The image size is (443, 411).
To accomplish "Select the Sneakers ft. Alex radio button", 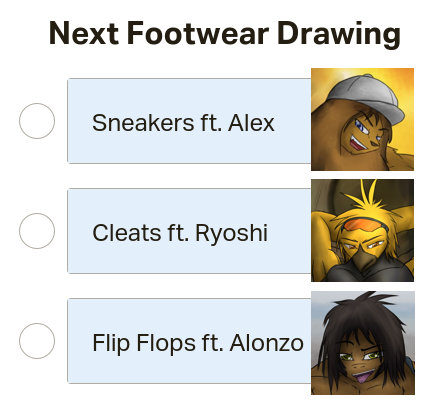I will [37, 121].
